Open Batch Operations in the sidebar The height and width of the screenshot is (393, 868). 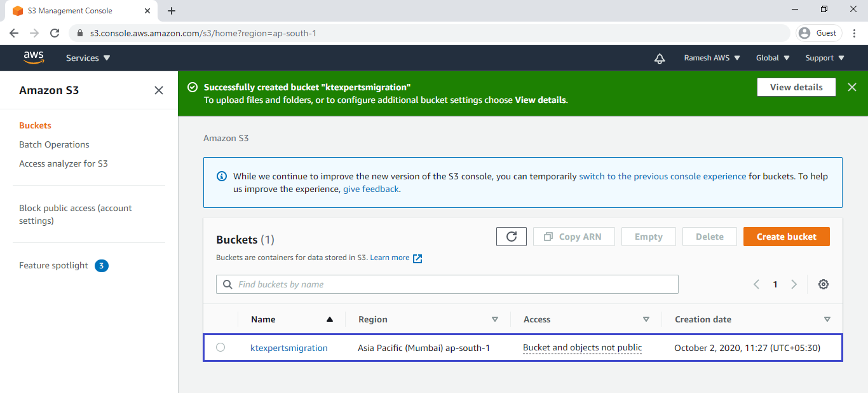tap(54, 144)
